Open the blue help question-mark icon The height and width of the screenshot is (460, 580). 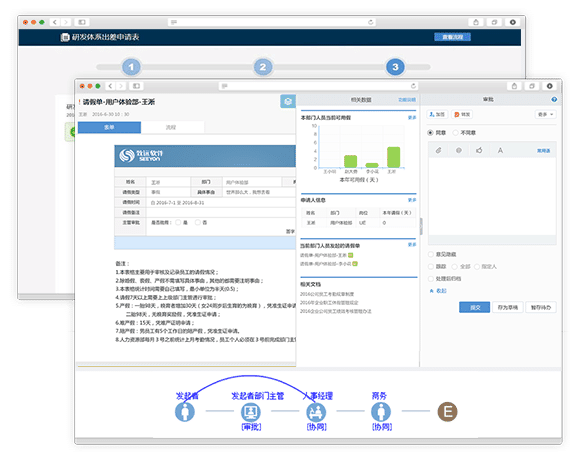tap(554, 99)
